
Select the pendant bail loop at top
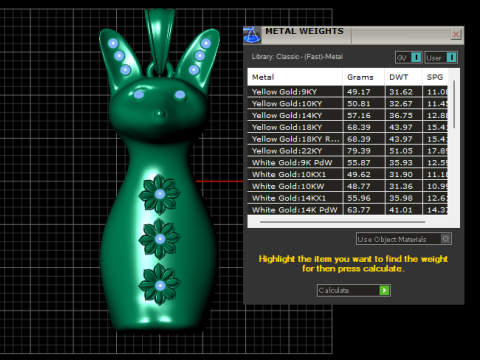coord(160,40)
